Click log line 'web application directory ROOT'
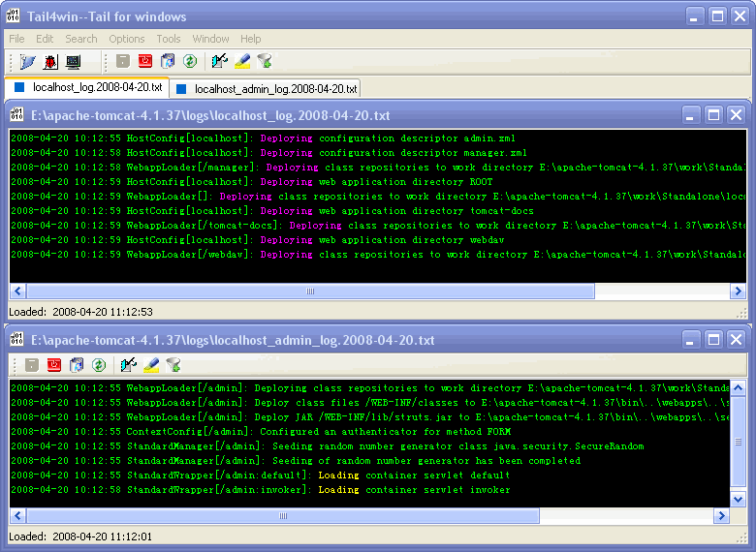The image size is (756, 552). coord(252,182)
